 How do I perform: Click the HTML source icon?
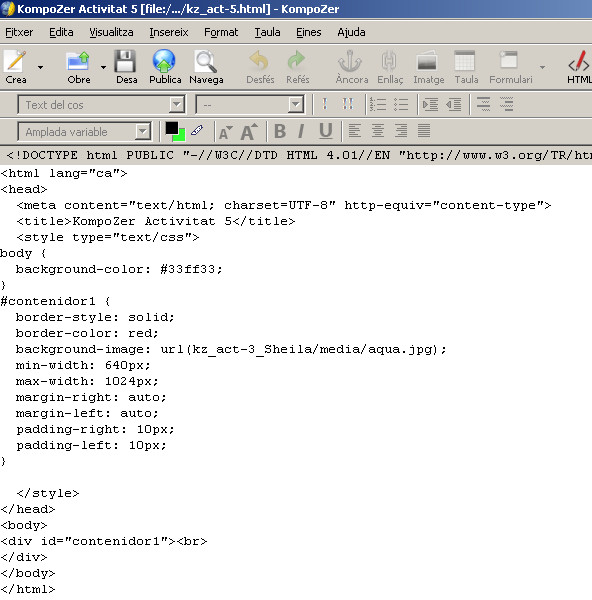(579, 67)
